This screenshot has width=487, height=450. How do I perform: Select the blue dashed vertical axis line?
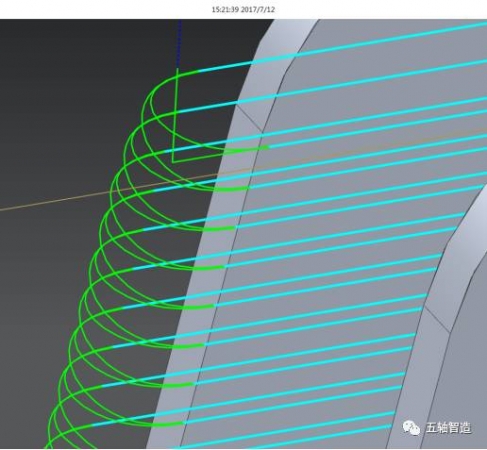(x=179, y=43)
